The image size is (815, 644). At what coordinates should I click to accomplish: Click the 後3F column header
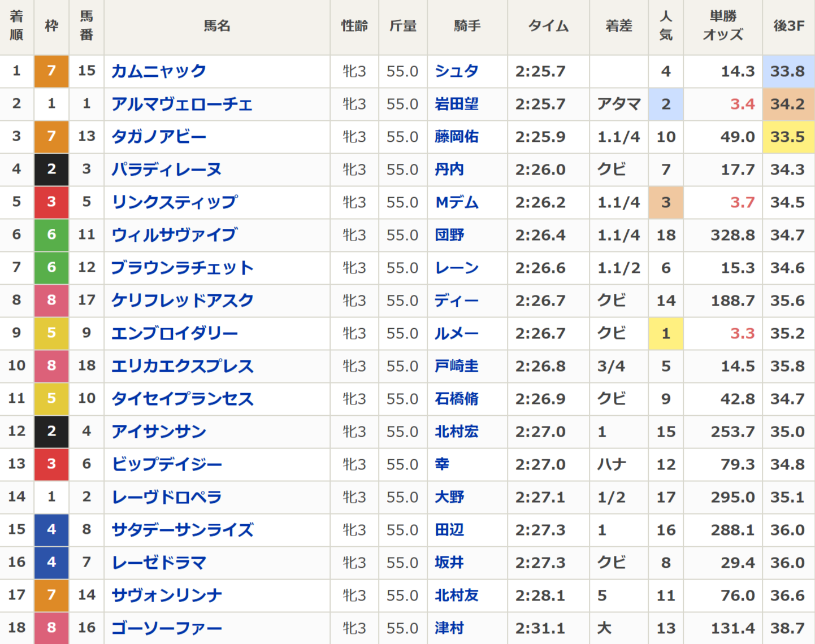coord(788,26)
